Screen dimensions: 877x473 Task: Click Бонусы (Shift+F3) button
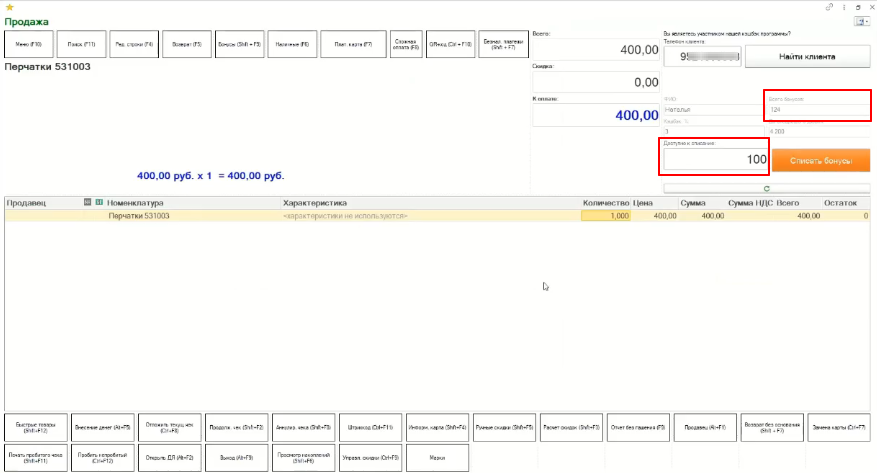click(x=239, y=44)
